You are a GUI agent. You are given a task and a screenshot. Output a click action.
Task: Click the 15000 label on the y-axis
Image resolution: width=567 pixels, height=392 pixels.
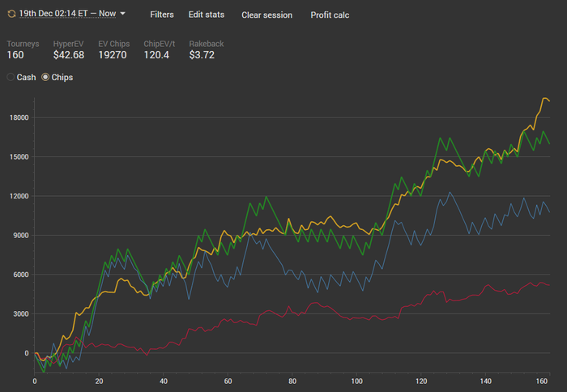click(x=18, y=157)
